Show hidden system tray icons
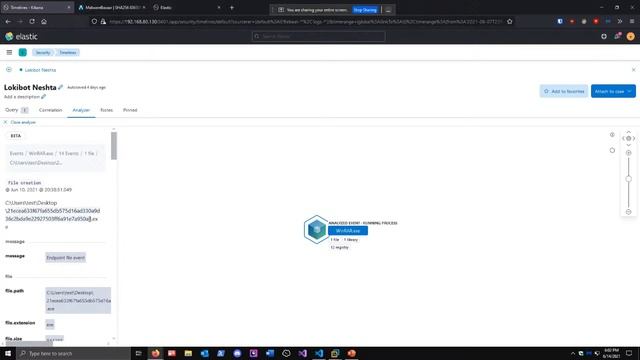640x360 pixels. (x=573, y=353)
